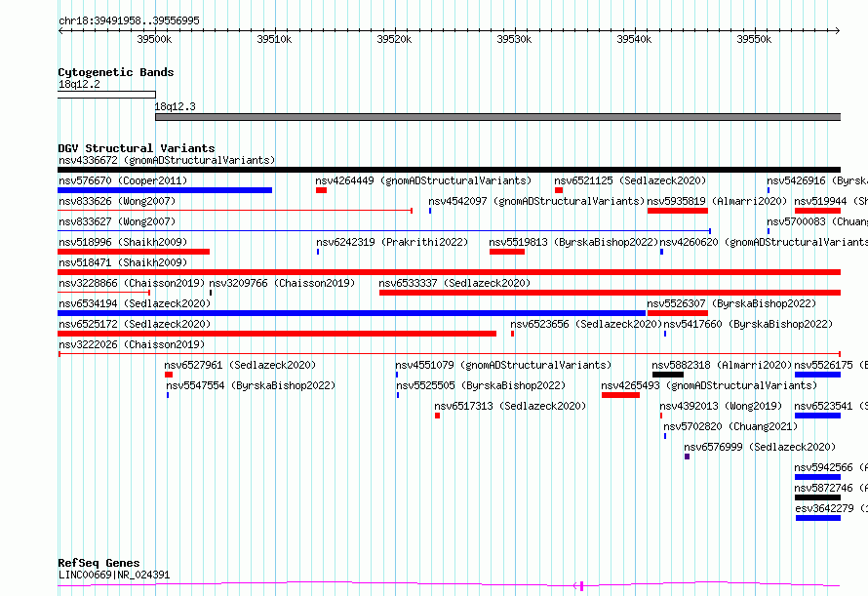Click the 18q12.2 cytogenetic band box
This screenshot has width=868, height=596.
[107, 95]
